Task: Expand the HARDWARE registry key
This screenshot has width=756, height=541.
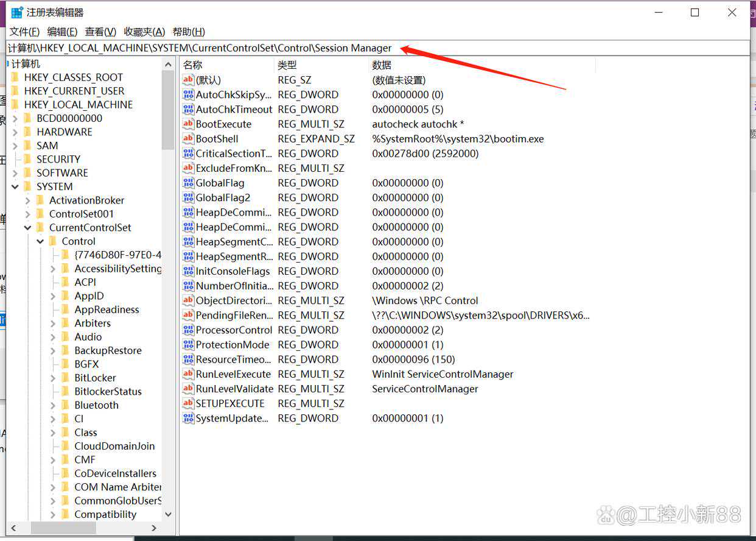Action: pos(15,132)
